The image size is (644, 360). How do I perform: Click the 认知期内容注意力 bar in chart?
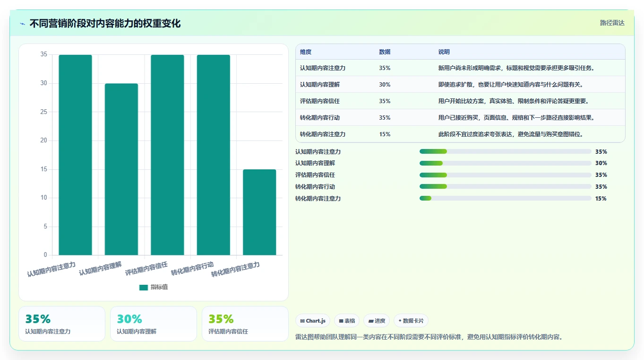(x=75, y=155)
